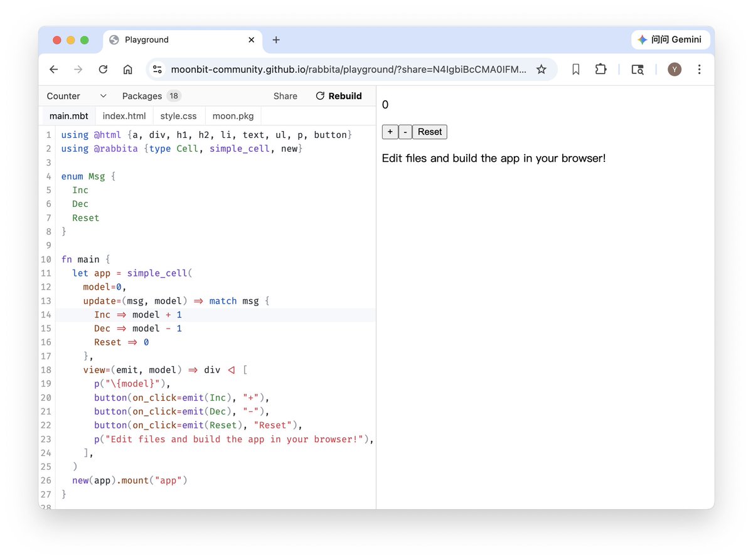Image resolution: width=753 pixels, height=560 pixels.
Task: Click the + button in preview
Action: (390, 132)
